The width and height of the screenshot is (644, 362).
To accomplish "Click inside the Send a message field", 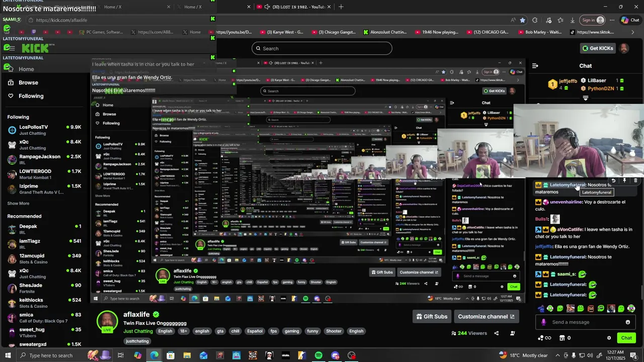I will coord(587,322).
